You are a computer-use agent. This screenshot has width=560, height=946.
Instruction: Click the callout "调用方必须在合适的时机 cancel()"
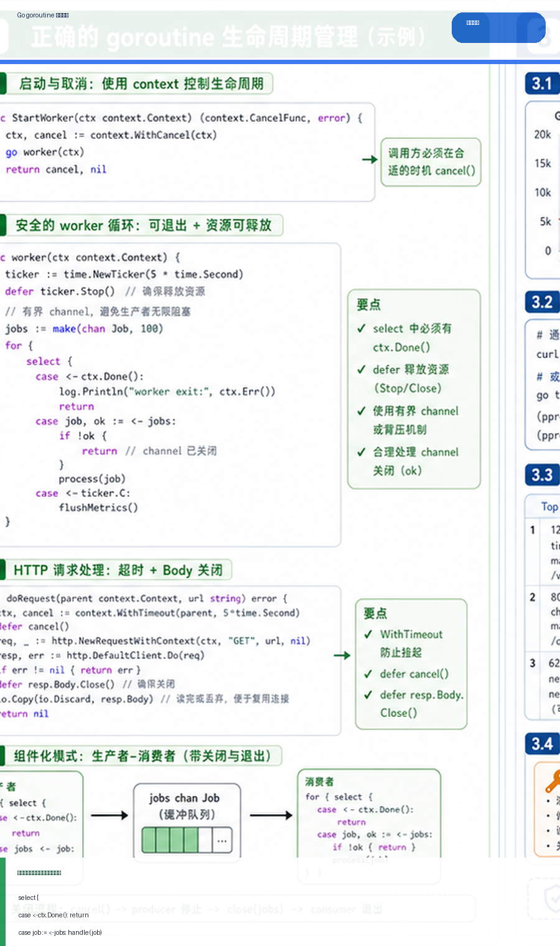click(431, 162)
